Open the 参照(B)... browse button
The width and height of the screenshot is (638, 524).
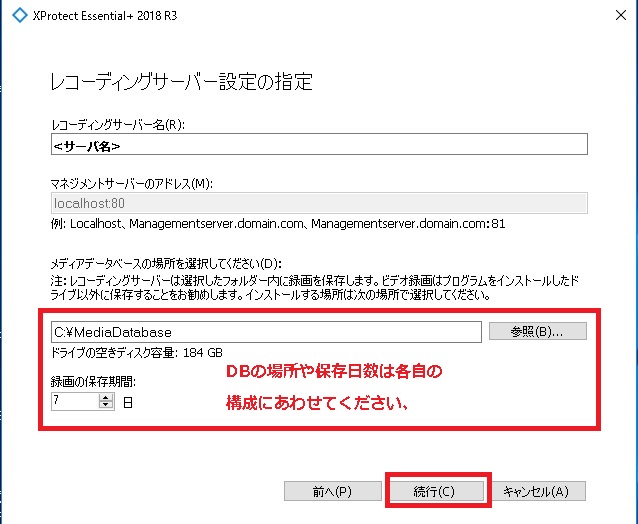point(537,331)
